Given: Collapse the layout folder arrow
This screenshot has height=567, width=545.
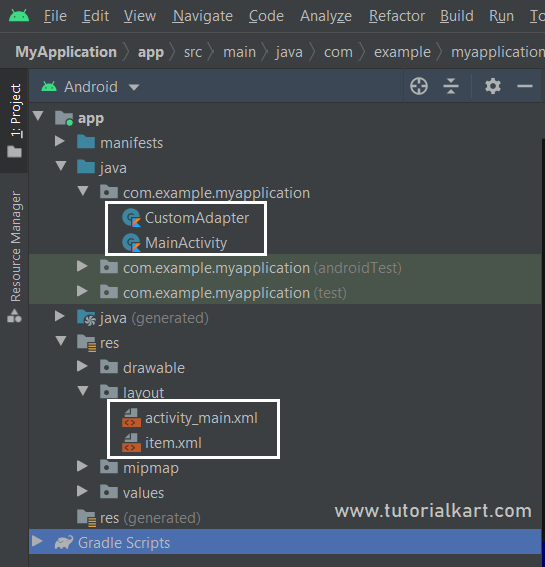Looking at the screenshot, I should (x=83, y=391).
